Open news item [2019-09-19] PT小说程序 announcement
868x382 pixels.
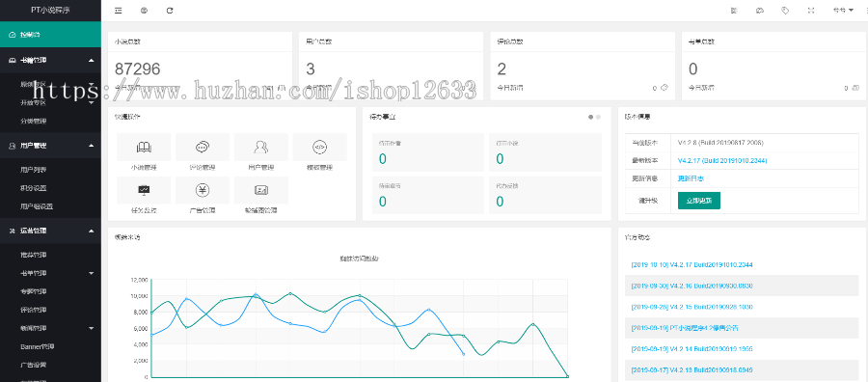[684, 328]
